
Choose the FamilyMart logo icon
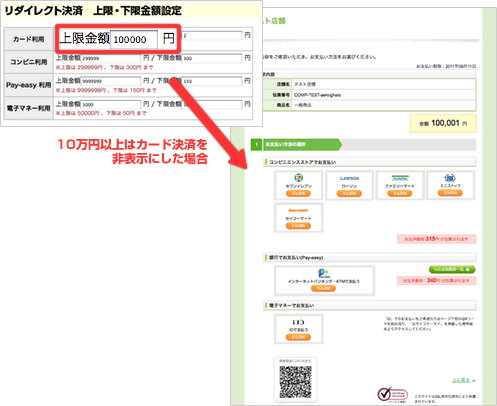click(x=400, y=178)
